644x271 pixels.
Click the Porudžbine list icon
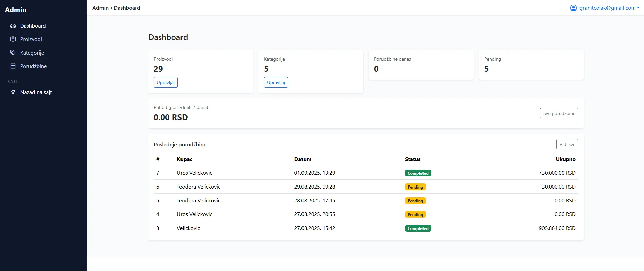click(x=13, y=66)
